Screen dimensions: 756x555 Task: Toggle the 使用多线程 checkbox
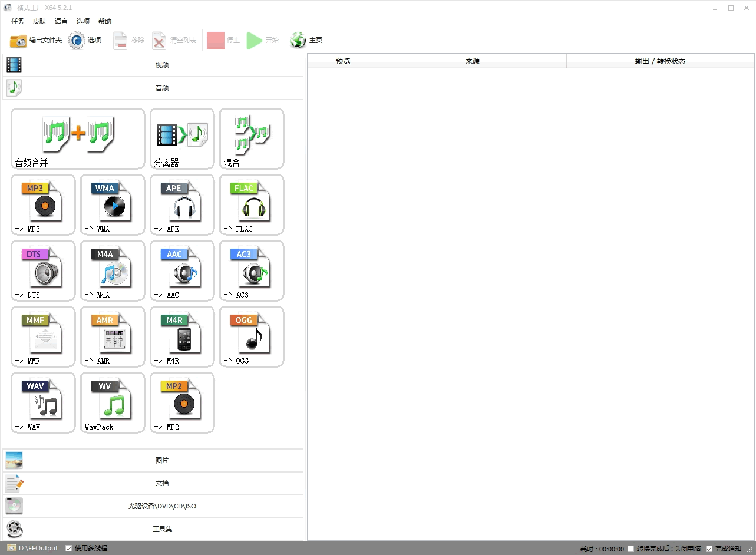[x=69, y=548]
